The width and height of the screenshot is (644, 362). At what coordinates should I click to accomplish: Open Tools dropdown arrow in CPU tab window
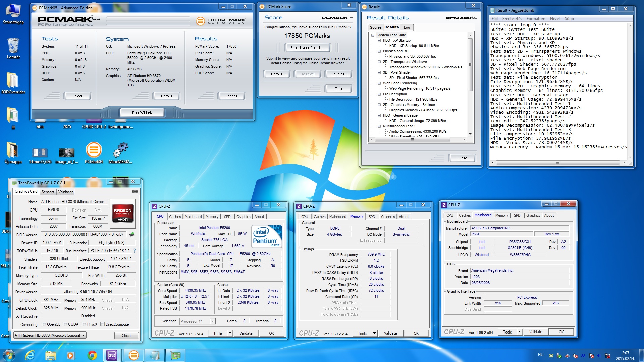[230, 333]
